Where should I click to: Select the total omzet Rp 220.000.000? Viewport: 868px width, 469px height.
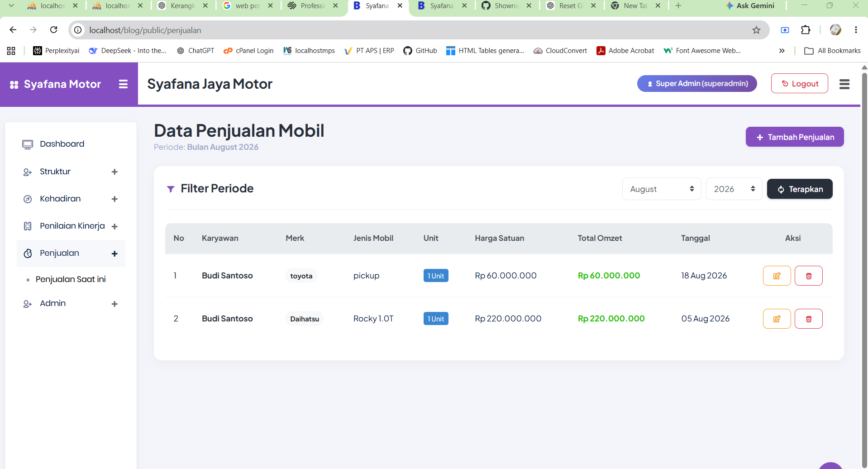coord(611,319)
